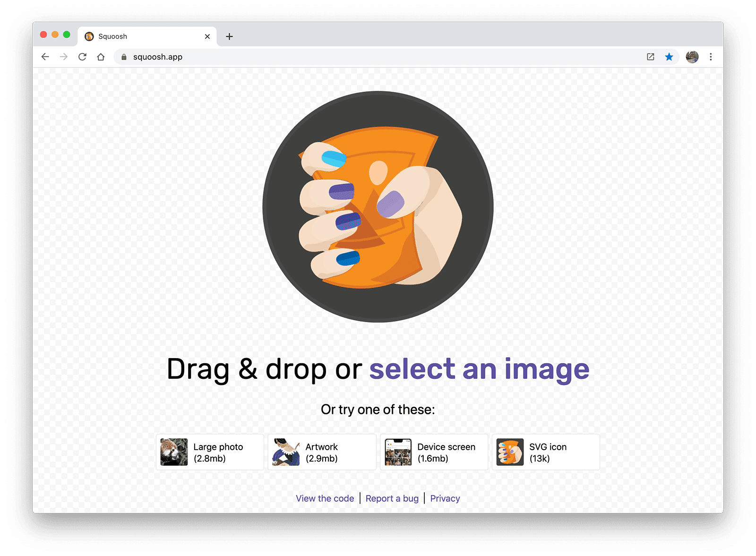
Task: Open Chrome's three-dot menu
Action: coord(711,57)
